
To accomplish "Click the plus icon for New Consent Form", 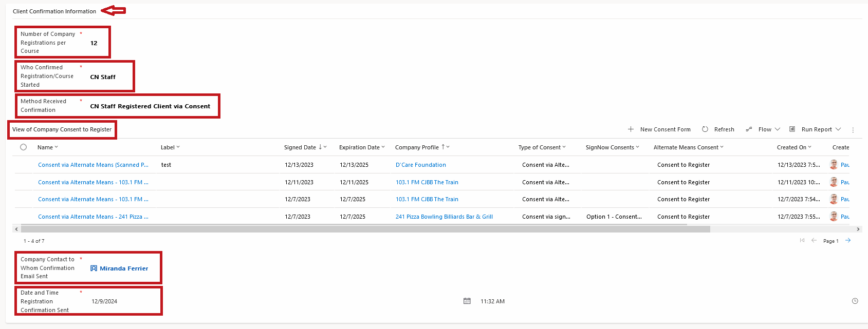I will (631, 129).
